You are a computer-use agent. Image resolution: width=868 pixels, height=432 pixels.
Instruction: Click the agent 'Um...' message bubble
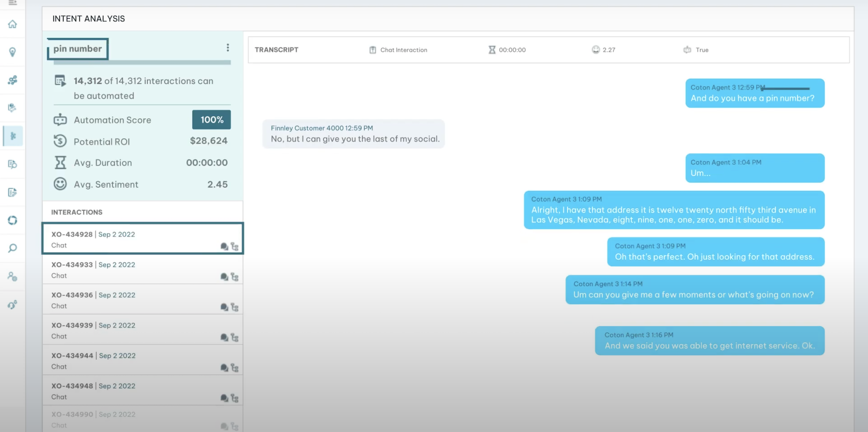click(x=755, y=168)
